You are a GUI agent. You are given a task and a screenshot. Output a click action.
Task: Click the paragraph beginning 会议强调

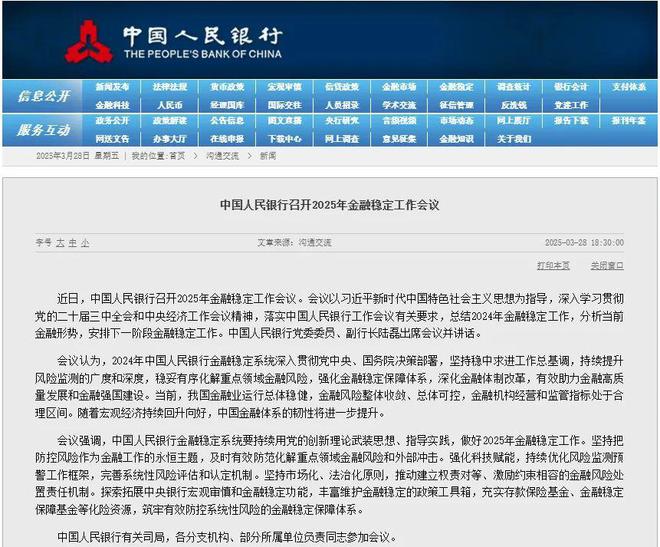point(329,475)
